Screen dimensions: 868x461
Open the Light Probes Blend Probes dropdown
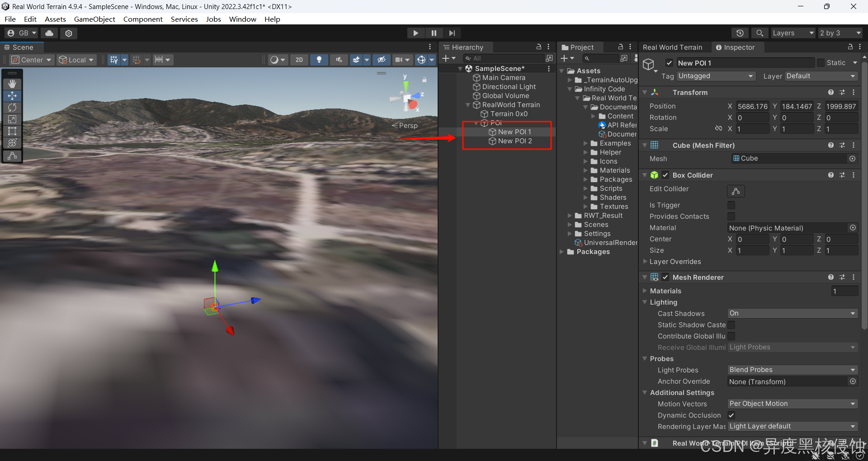(x=793, y=370)
